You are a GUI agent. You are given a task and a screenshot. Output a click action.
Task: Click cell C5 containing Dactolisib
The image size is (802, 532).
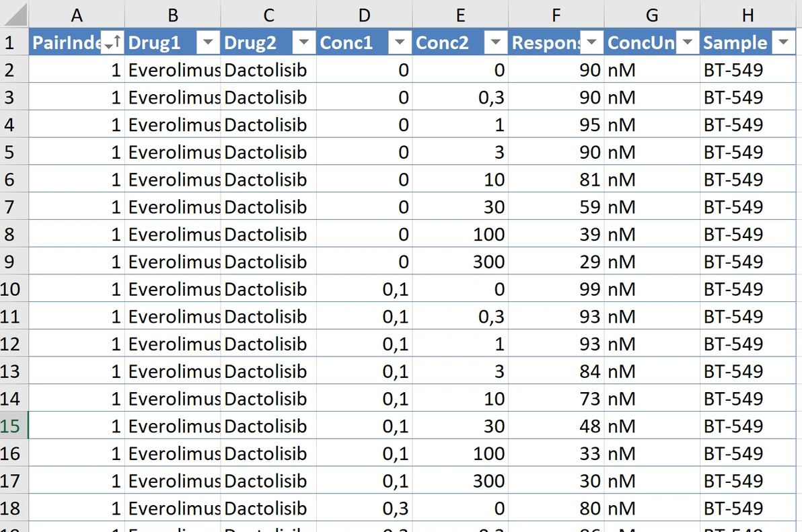coord(268,152)
